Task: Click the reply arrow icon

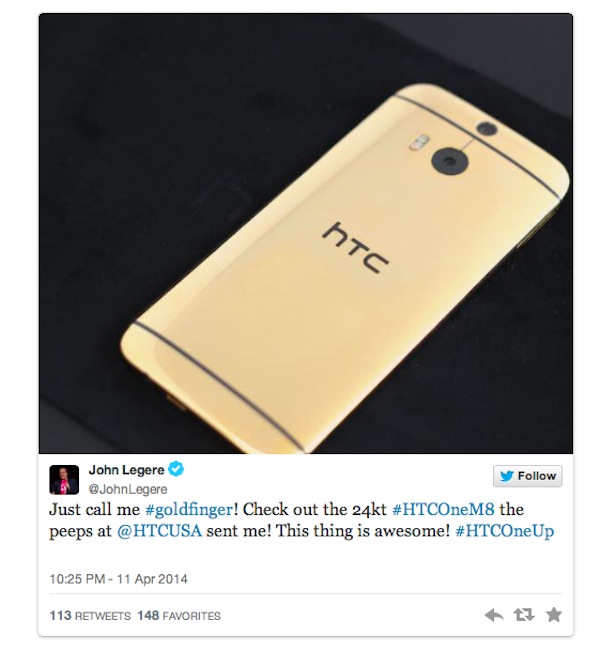Action: click(494, 615)
